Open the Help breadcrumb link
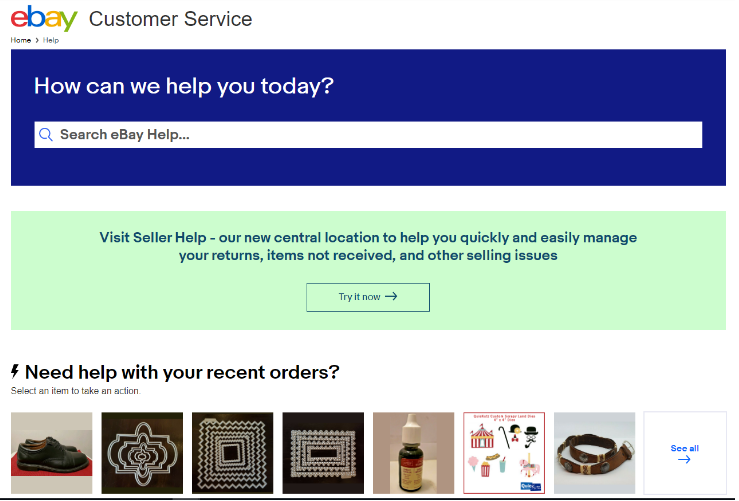Viewport: 739px width, 501px height. tap(51, 41)
